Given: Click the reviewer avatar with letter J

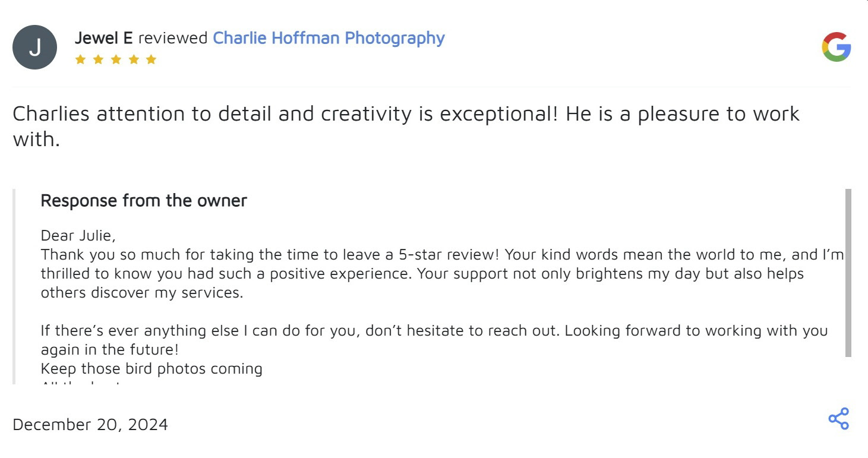Looking at the screenshot, I should [34, 48].
